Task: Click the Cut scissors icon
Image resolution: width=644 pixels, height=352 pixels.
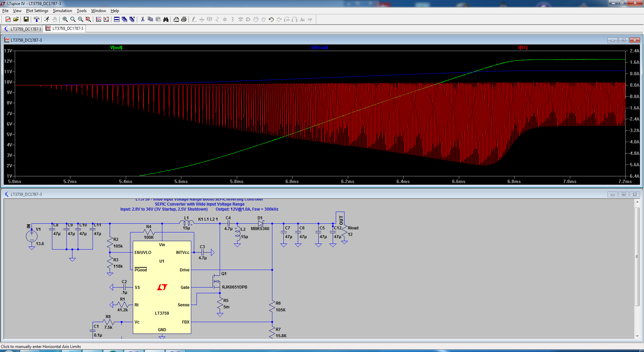Action: [x=143, y=19]
